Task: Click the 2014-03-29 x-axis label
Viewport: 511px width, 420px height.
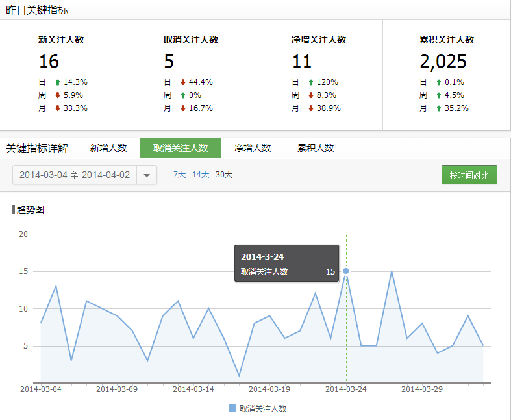Action: point(422,389)
